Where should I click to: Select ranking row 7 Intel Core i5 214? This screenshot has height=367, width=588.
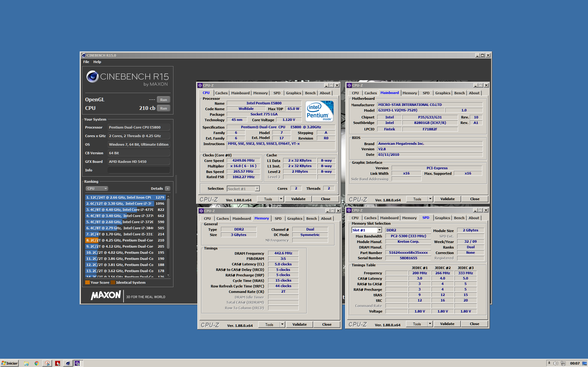(x=125, y=234)
